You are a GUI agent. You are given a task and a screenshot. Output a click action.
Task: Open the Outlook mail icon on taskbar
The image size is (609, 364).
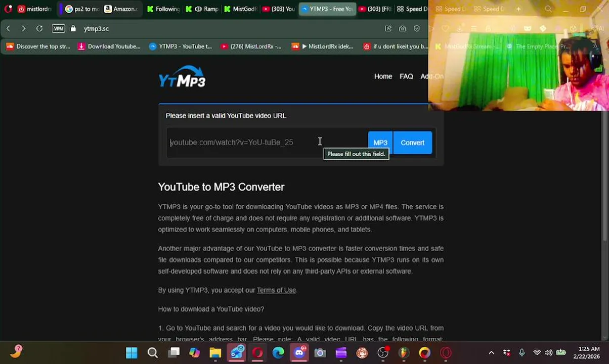[x=237, y=352]
